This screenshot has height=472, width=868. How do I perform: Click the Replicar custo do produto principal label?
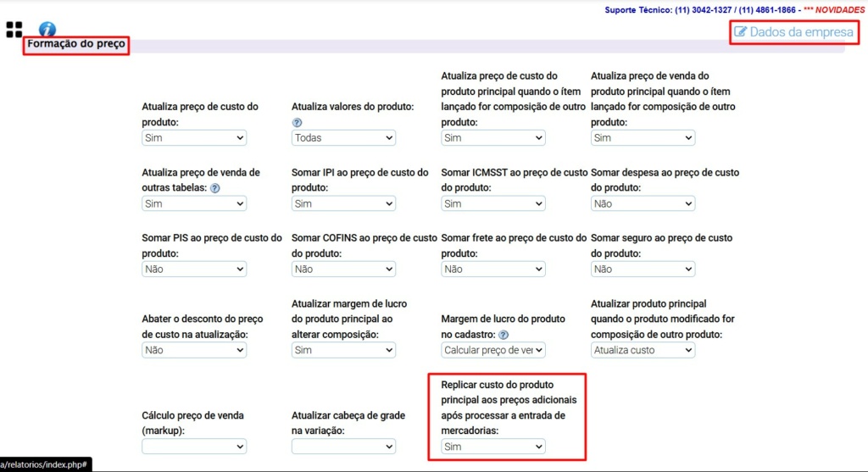509,408
